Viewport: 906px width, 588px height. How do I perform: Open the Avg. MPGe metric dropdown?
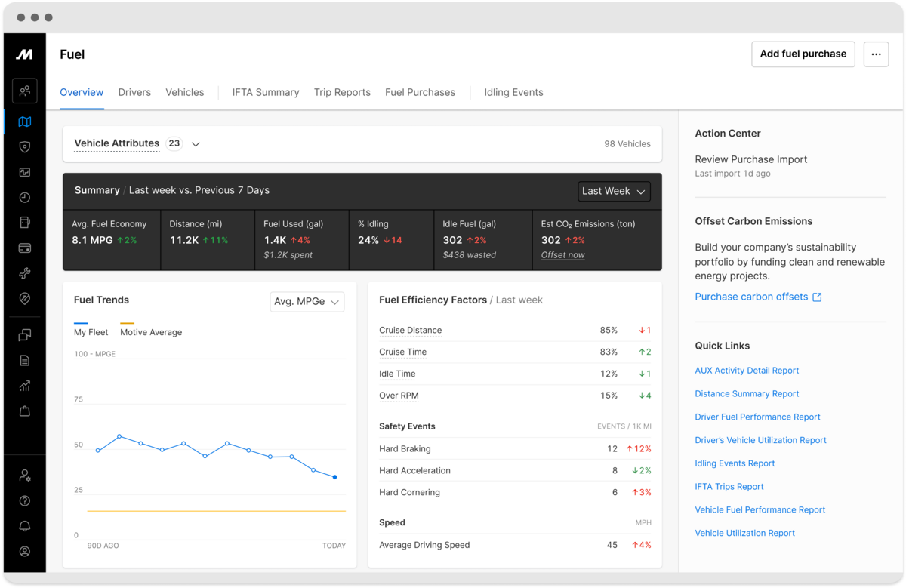307,302
